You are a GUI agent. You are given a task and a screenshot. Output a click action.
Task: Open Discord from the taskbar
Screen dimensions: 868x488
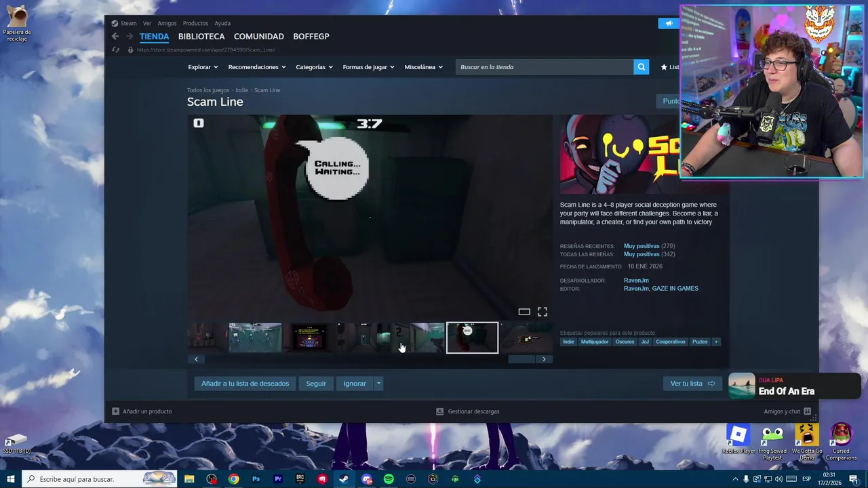click(367, 479)
